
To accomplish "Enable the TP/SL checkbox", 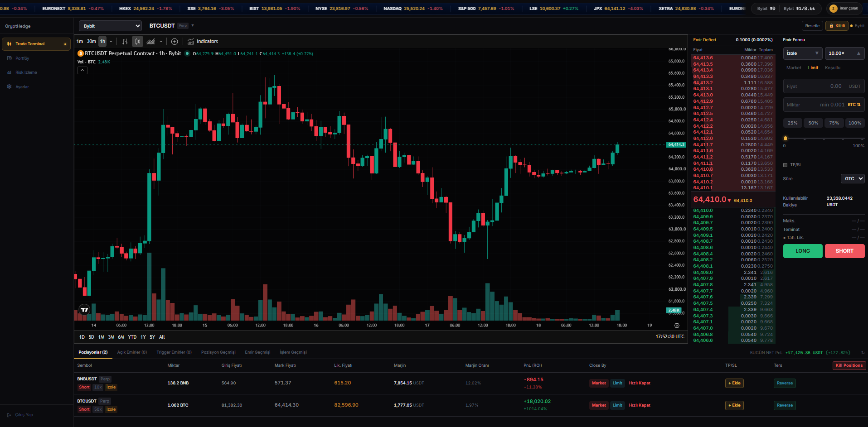I will (x=786, y=165).
